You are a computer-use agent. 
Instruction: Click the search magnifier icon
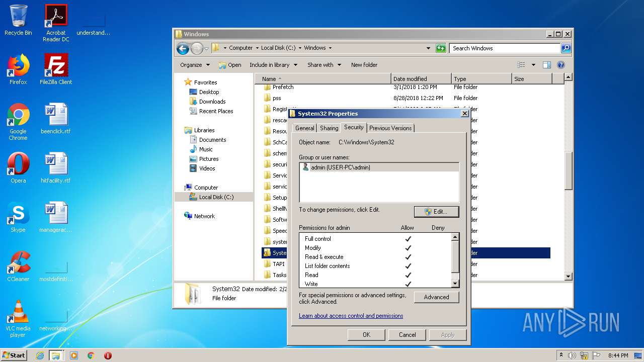pyautogui.click(x=566, y=48)
